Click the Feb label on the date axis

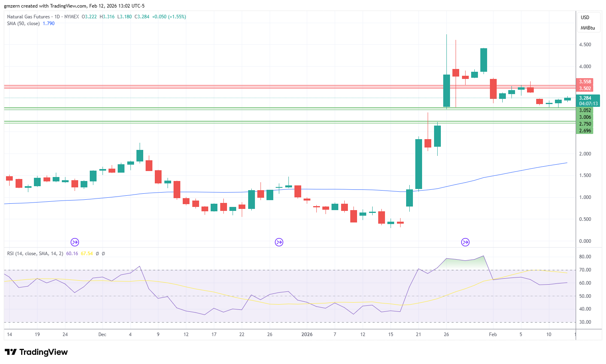tap(493, 334)
